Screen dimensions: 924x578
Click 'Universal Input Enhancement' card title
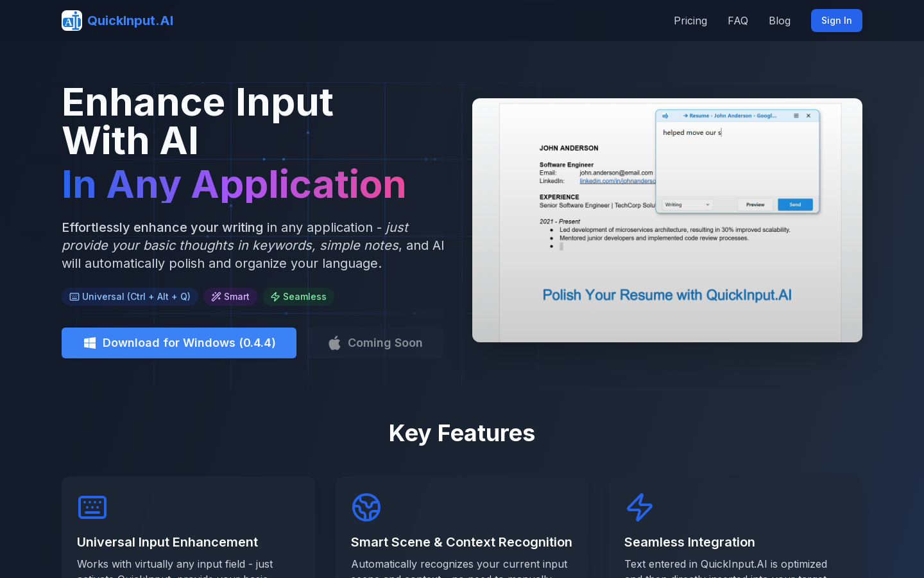point(167,542)
